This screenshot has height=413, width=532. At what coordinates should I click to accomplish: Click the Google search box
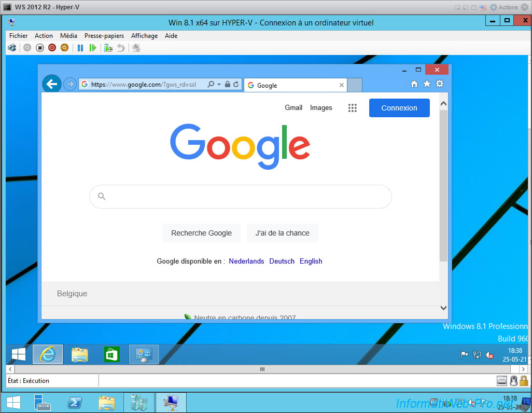[x=241, y=197]
